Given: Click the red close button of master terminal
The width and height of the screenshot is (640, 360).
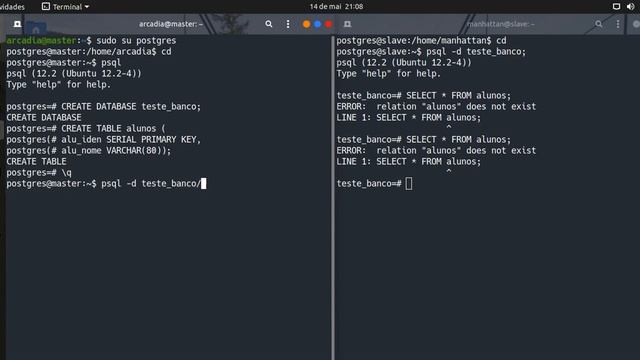Looking at the screenshot, I should (329, 24).
